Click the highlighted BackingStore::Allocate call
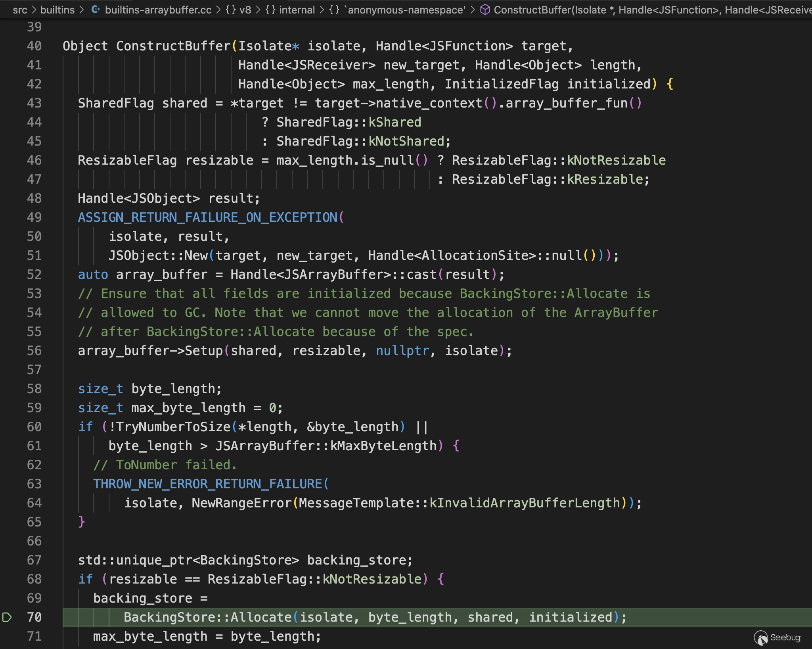 [x=208, y=617]
